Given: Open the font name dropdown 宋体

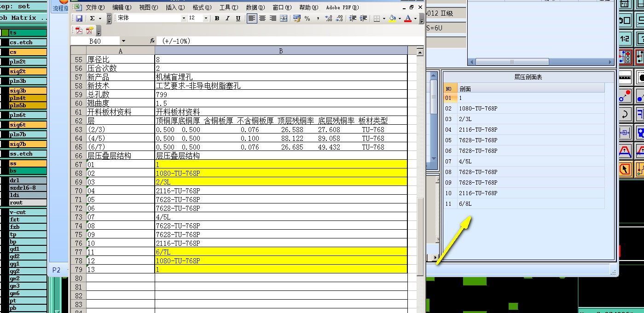Looking at the screenshot, I should 184,18.
